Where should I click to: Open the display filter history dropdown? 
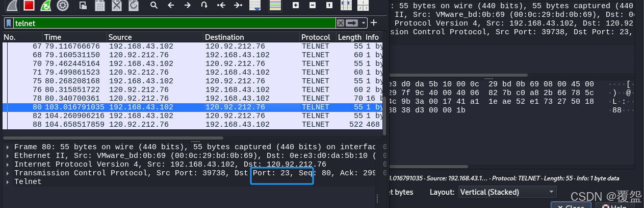(x=363, y=23)
